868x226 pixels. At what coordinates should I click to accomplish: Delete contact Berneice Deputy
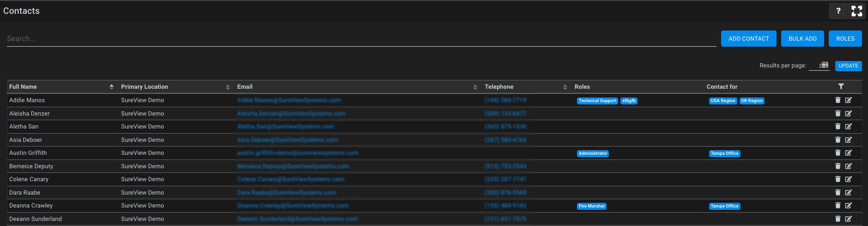click(838, 166)
